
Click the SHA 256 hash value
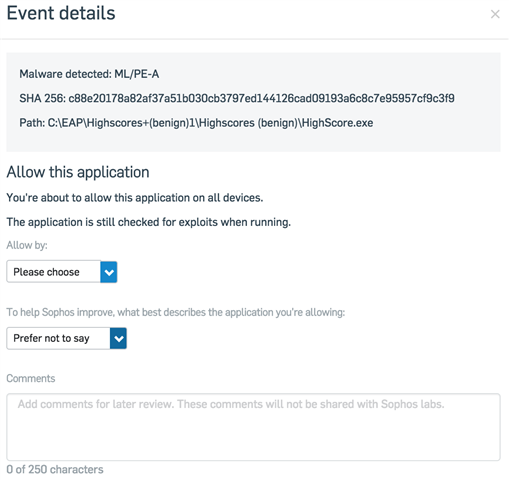261,98
